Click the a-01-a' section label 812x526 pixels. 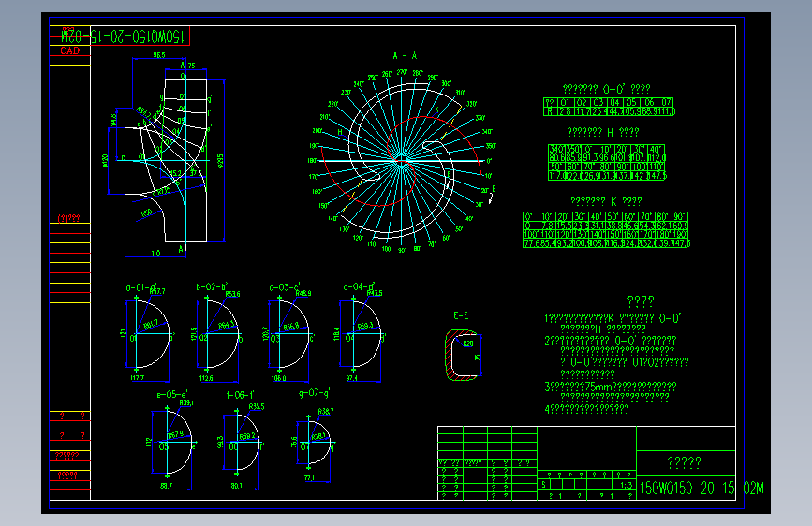140,286
